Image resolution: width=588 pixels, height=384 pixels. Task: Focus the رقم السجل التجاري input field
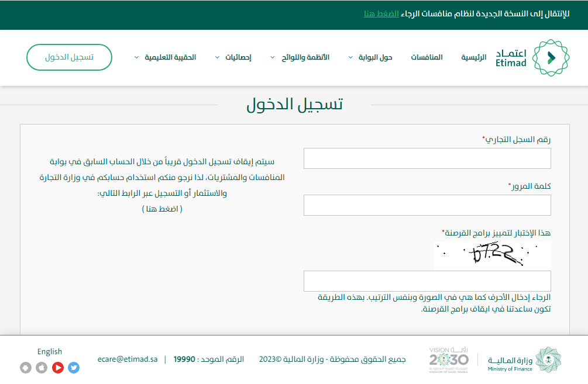point(427,158)
